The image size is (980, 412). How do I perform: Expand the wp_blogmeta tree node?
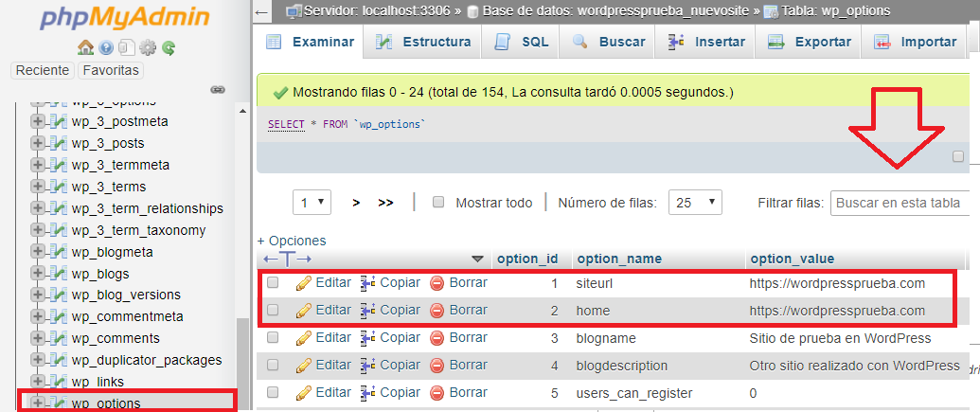tap(38, 253)
